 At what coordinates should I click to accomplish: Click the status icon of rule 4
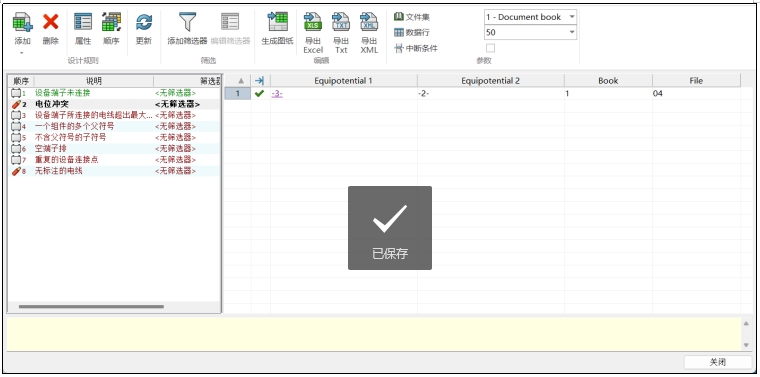(16, 126)
